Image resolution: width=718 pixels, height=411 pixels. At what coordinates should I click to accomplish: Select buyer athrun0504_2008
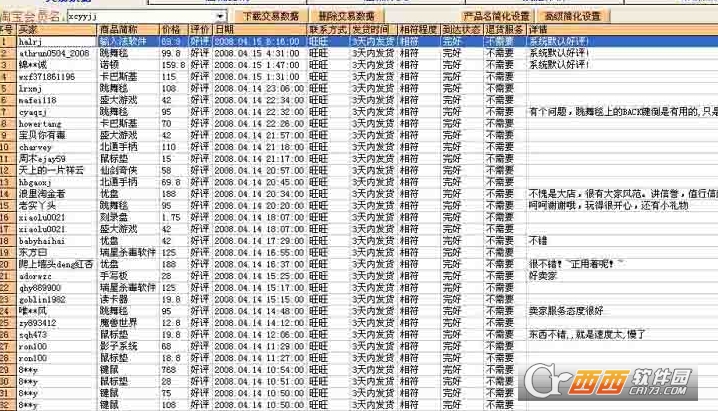(54, 54)
